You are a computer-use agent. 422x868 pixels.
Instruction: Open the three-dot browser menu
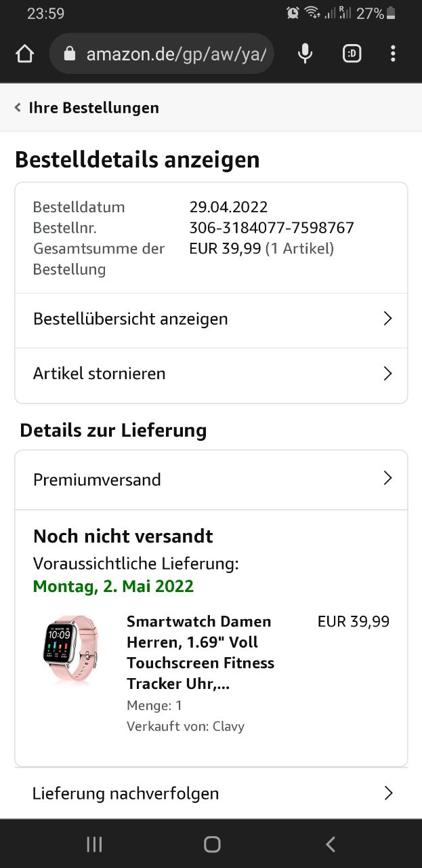393,54
